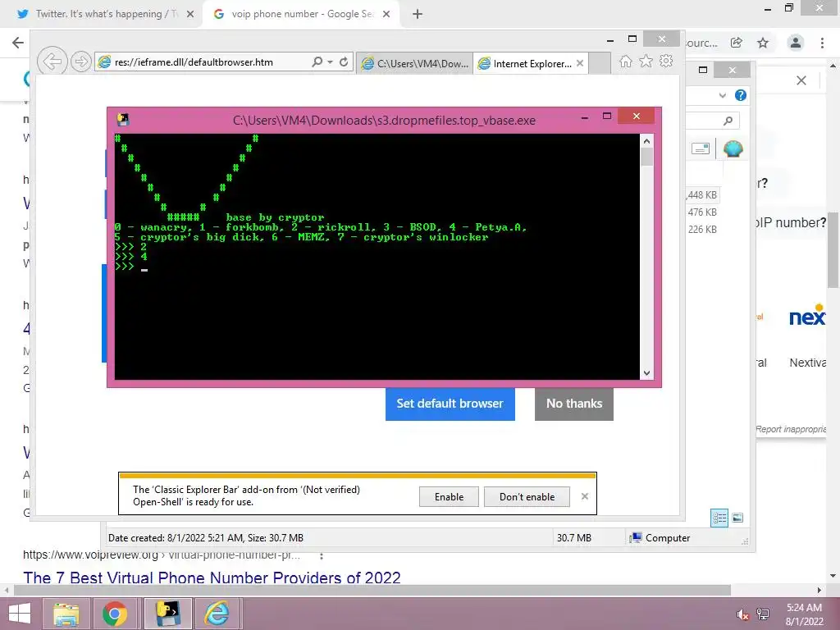Screen dimensions: 840x630
Task: Open Windows Start button
Action: tap(20, 614)
